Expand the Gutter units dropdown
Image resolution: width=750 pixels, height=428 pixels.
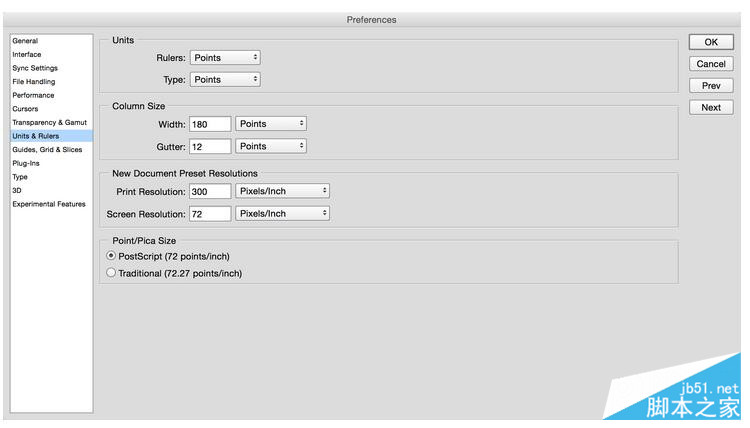pyautogui.click(x=270, y=146)
